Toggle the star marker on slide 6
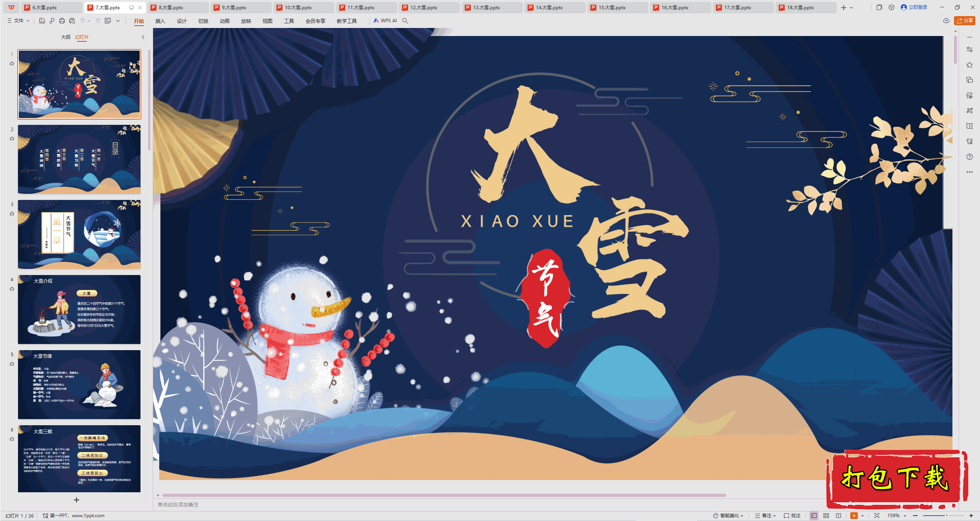 12,439
